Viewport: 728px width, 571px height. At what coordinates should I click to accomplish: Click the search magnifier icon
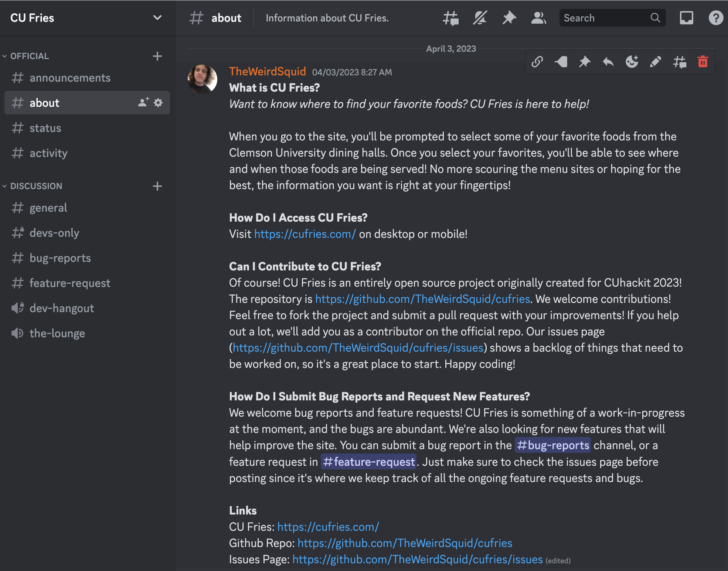(x=655, y=18)
